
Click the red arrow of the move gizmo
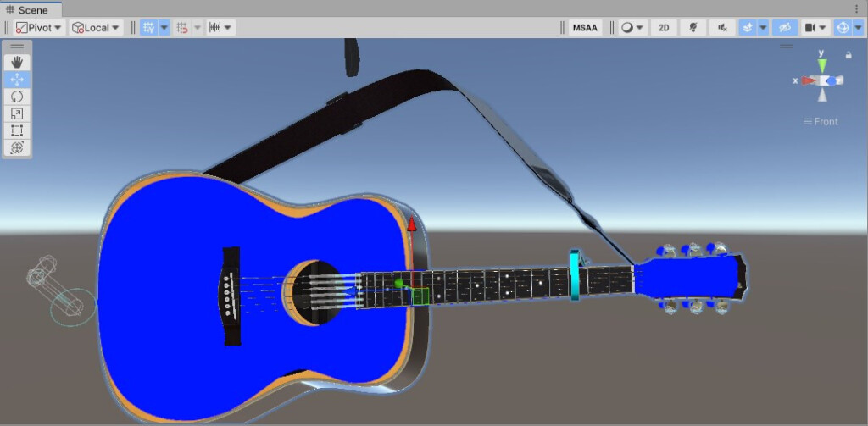coord(411,224)
